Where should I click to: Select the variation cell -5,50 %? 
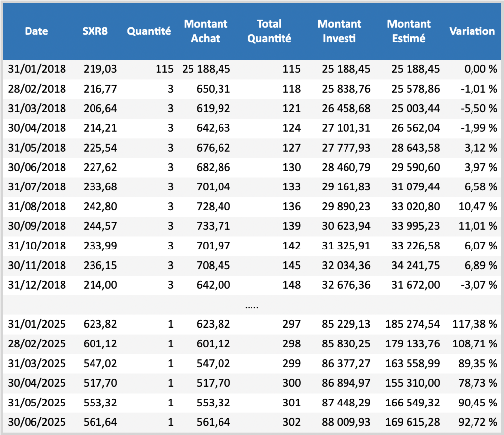(x=479, y=108)
